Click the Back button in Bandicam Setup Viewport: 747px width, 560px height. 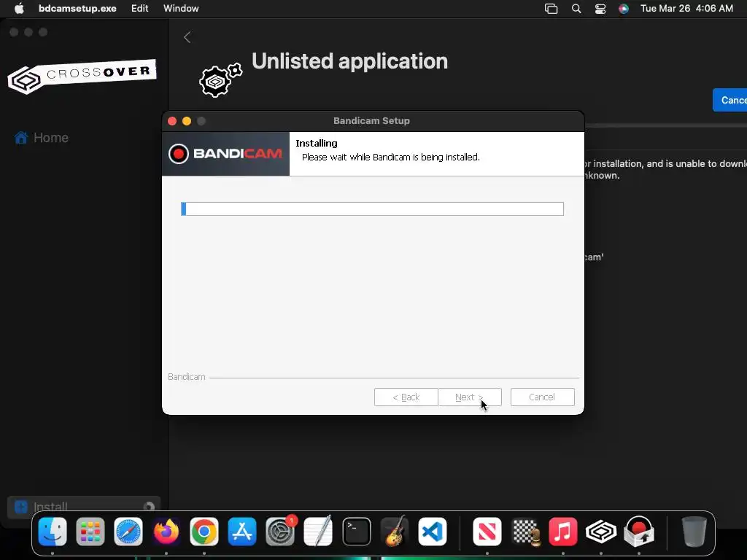tap(406, 397)
